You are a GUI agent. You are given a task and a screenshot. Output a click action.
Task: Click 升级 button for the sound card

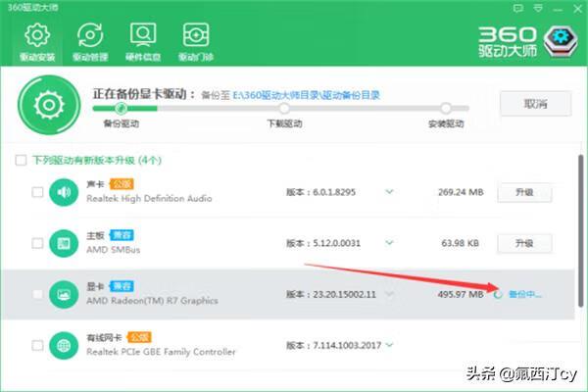[520, 192]
